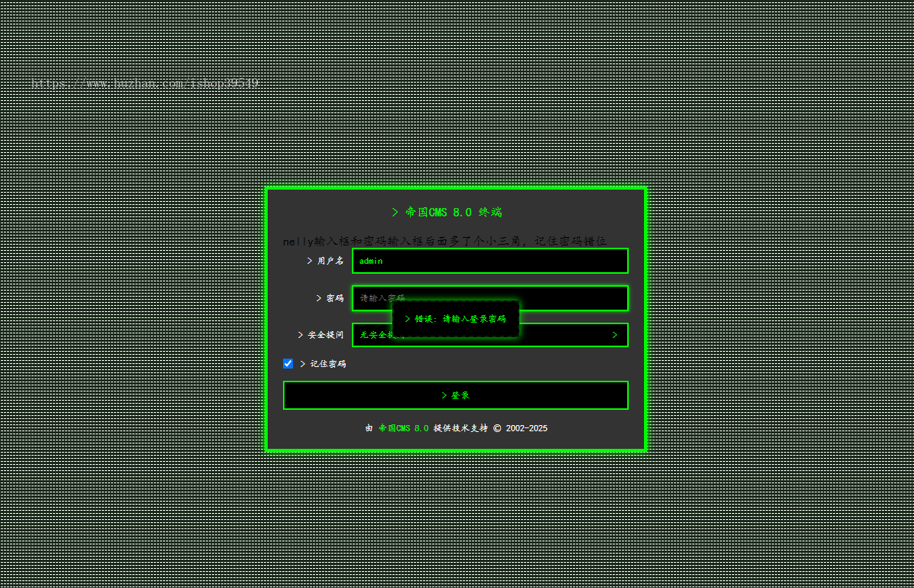
Task: Click the 用户名 input field containing admin
Action: point(490,261)
